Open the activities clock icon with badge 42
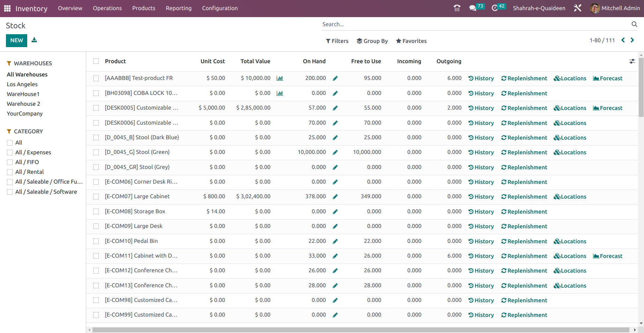 pos(495,8)
